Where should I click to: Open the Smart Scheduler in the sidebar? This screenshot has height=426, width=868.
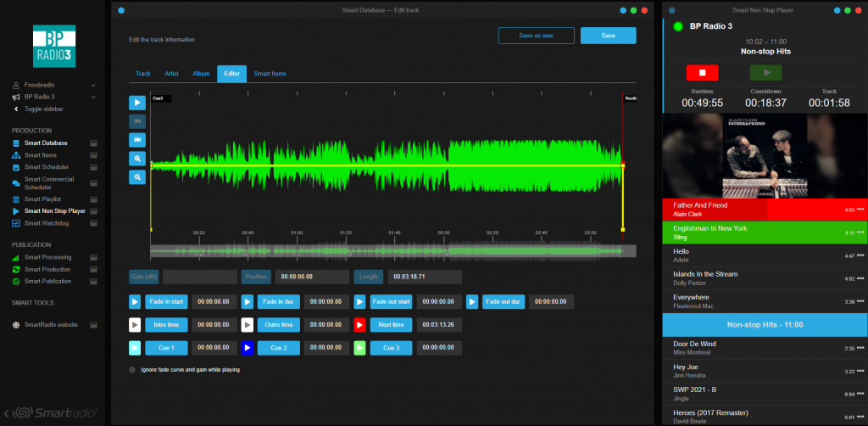coord(47,166)
